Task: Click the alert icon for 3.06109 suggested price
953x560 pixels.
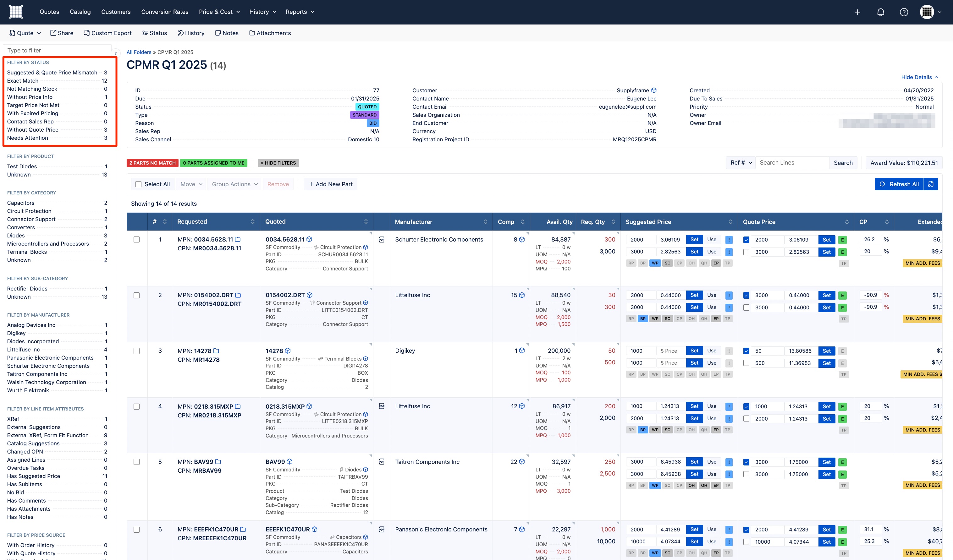Action: coord(729,240)
